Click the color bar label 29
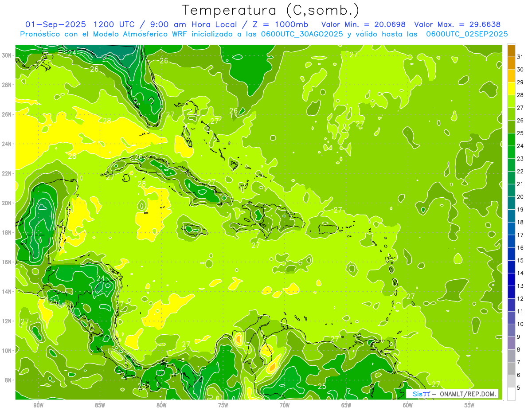The image size is (532, 411). tap(520, 82)
